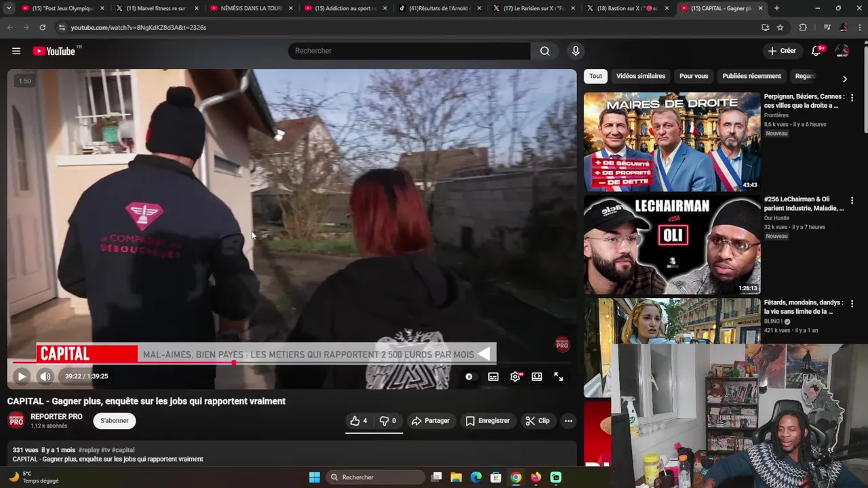The width and height of the screenshot is (868, 488).
Task: Open Maires de droite video thumbnail
Action: [672, 142]
